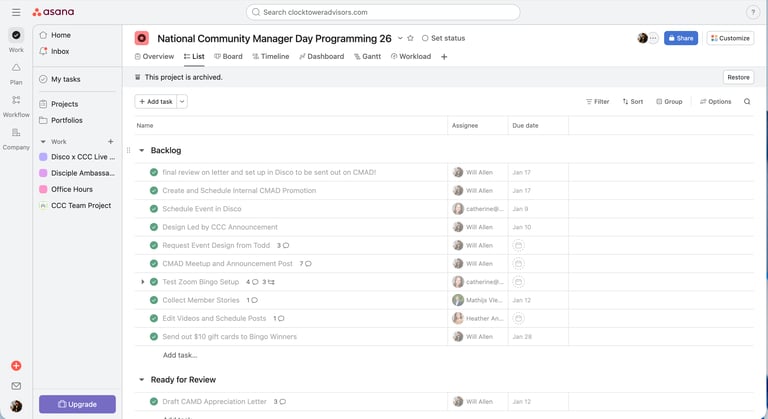Click the Upgrade button
The image size is (768, 419).
point(77,404)
